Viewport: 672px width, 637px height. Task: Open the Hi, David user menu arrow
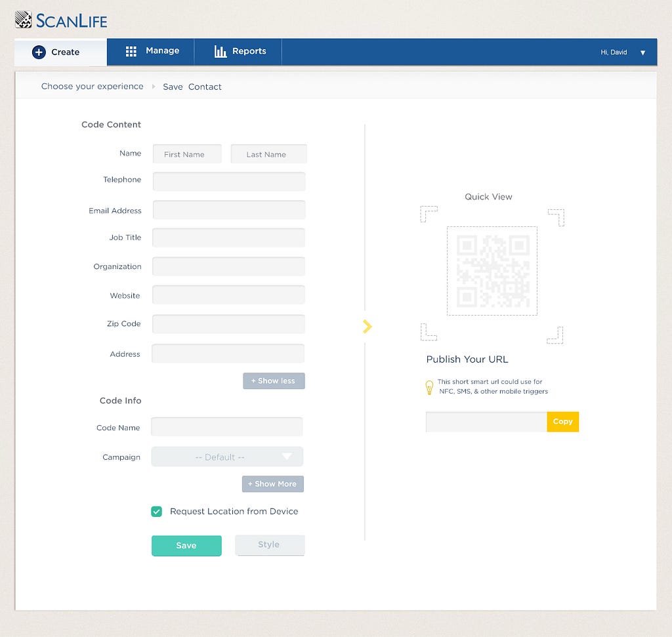(643, 52)
